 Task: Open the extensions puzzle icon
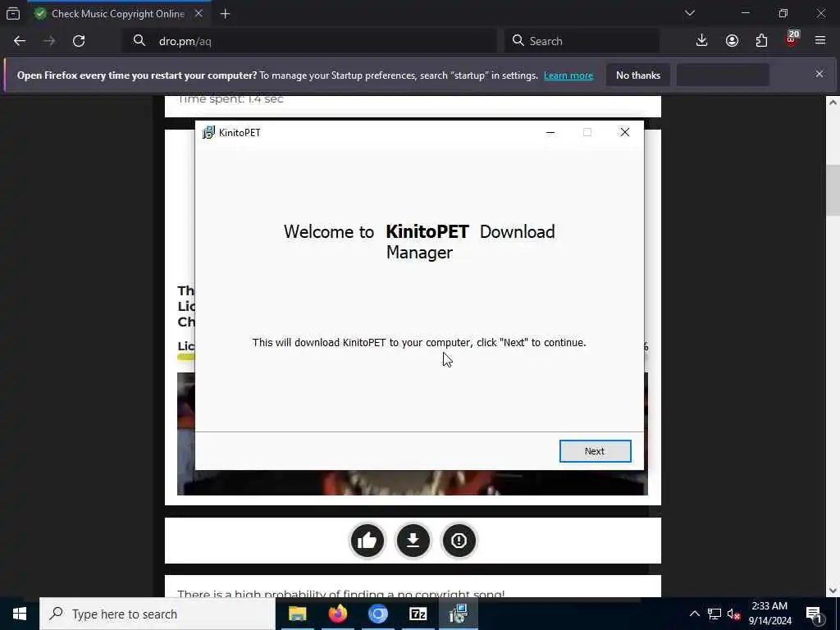[x=761, y=41]
